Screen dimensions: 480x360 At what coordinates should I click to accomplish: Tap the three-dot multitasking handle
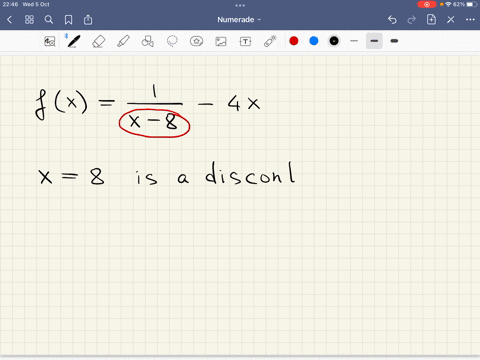[x=240, y=5]
